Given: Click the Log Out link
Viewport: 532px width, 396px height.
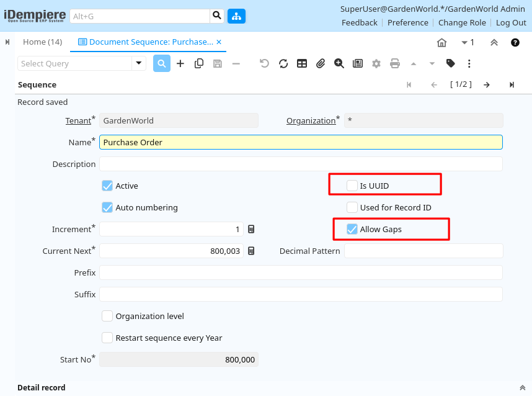Looking at the screenshot, I should (x=511, y=22).
